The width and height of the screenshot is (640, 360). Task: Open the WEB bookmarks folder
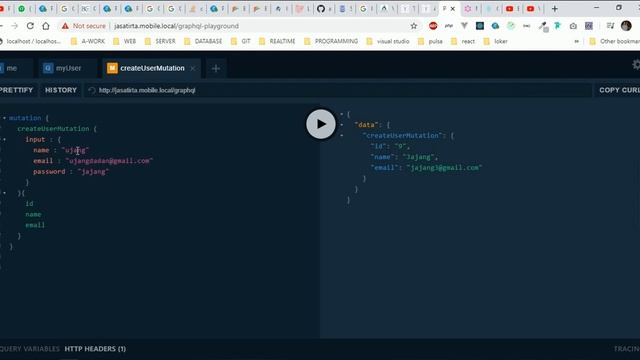click(124, 41)
